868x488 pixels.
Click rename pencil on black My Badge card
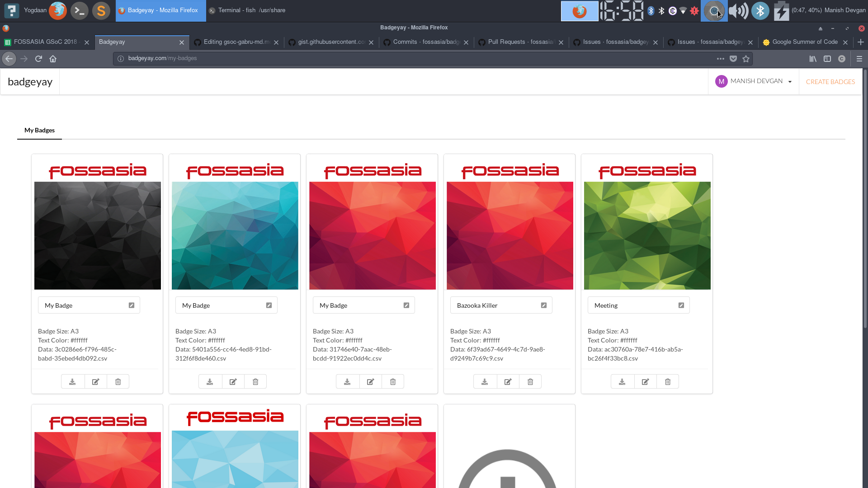tap(132, 305)
